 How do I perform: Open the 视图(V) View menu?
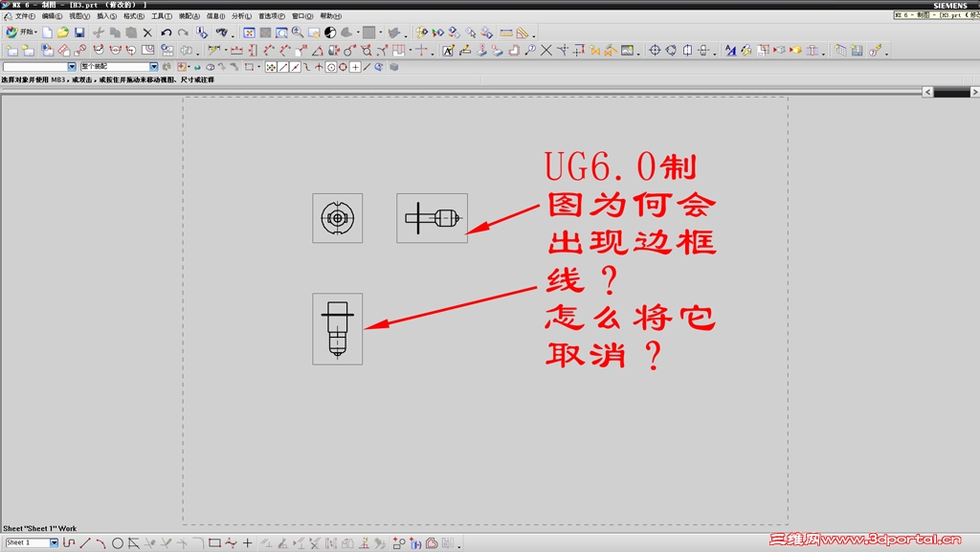click(x=79, y=16)
